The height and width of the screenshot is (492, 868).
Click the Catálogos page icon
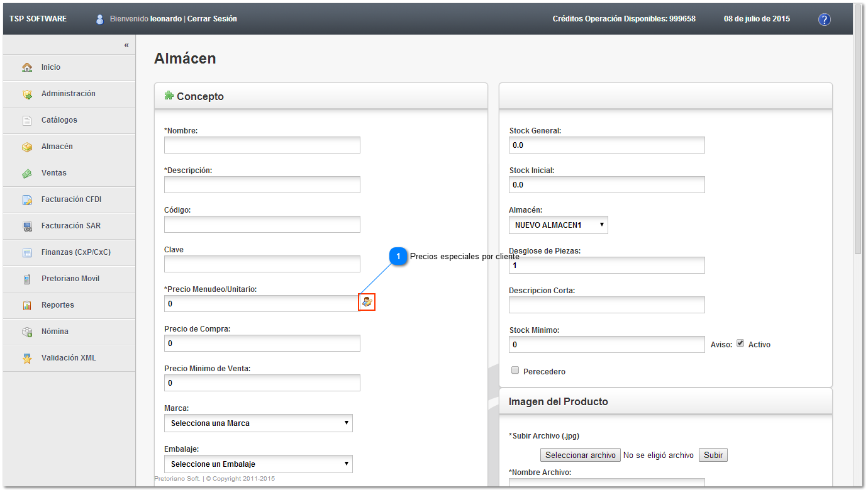pos(27,120)
